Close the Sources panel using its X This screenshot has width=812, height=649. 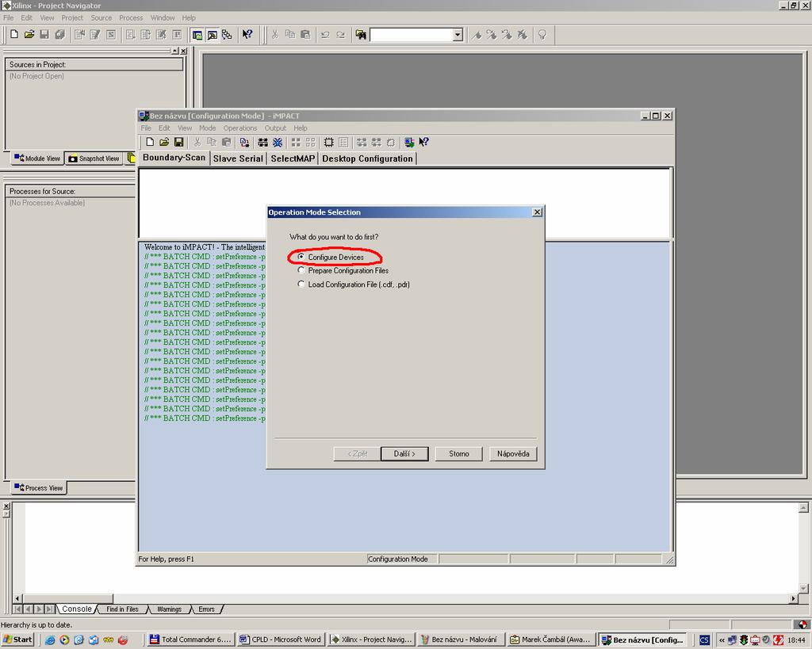(x=183, y=51)
